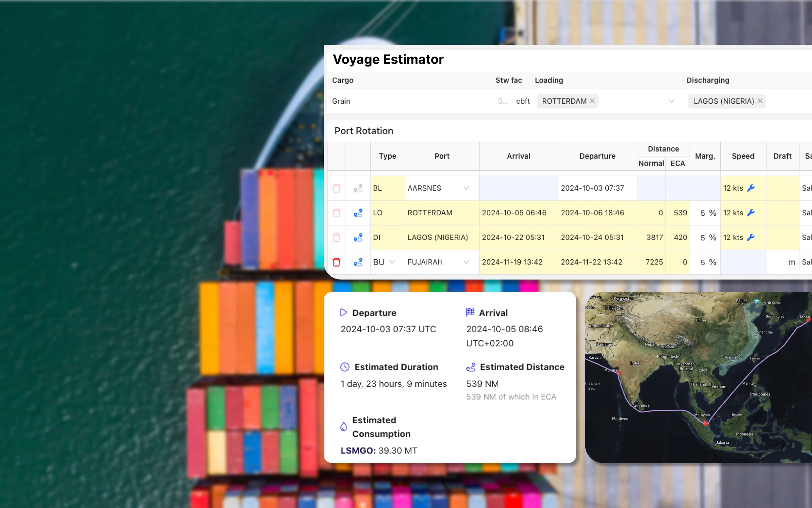Click the Speed cell in FUJAIRAH row
Image resolution: width=812 pixels, height=508 pixels.
click(x=743, y=262)
